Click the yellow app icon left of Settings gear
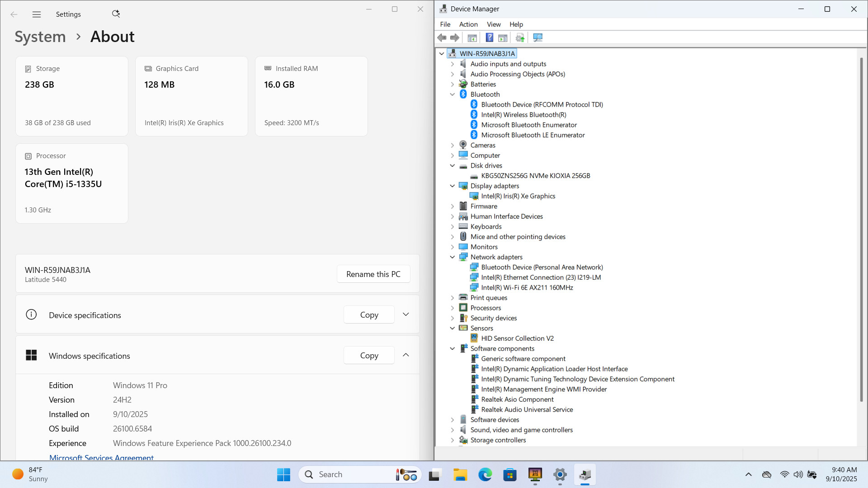 (x=535, y=474)
